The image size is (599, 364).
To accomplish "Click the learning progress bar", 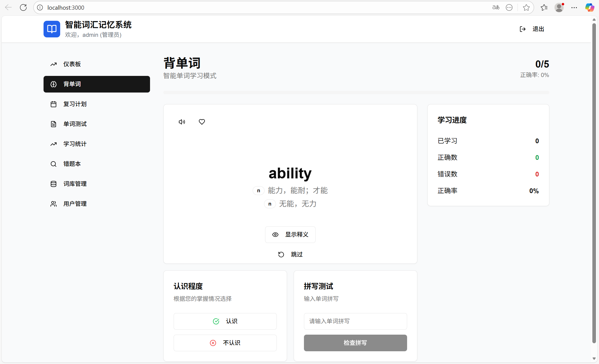I will pos(356,92).
